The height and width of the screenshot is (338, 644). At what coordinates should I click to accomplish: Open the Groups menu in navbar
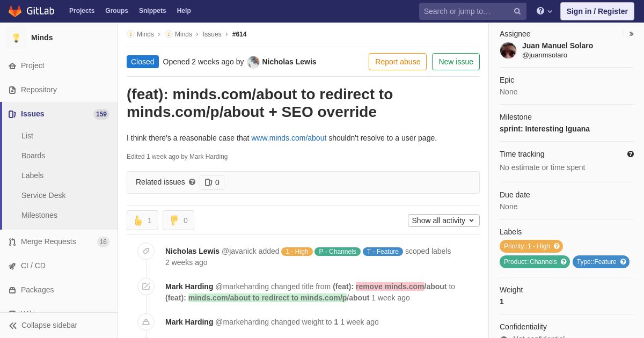click(x=116, y=11)
